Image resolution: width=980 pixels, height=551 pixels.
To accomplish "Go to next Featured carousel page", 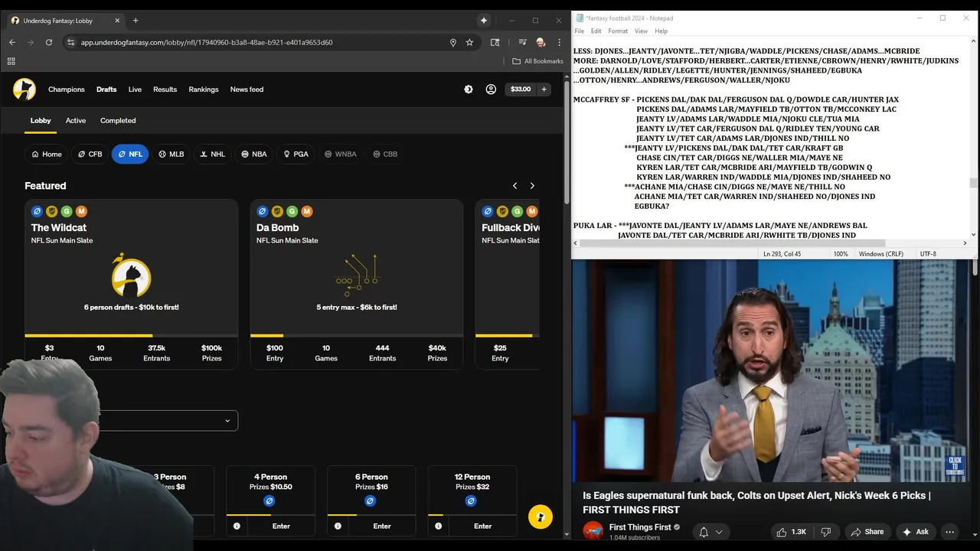I will [532, 186].
